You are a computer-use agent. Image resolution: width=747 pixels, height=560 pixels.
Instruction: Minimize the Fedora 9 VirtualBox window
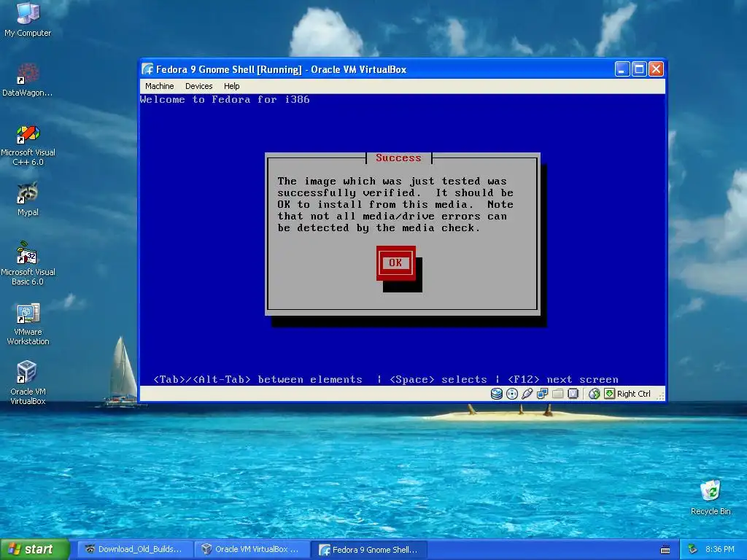(622, 69)
